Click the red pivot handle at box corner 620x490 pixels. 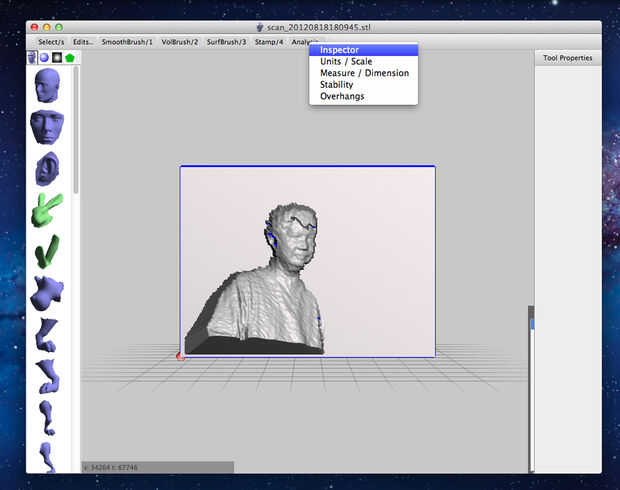pyautogui.click(x=180, y=357)
